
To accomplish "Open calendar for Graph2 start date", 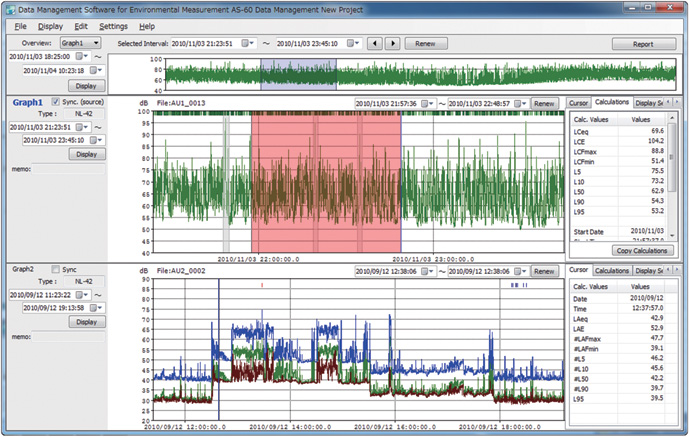I will [x=81, y=295].
